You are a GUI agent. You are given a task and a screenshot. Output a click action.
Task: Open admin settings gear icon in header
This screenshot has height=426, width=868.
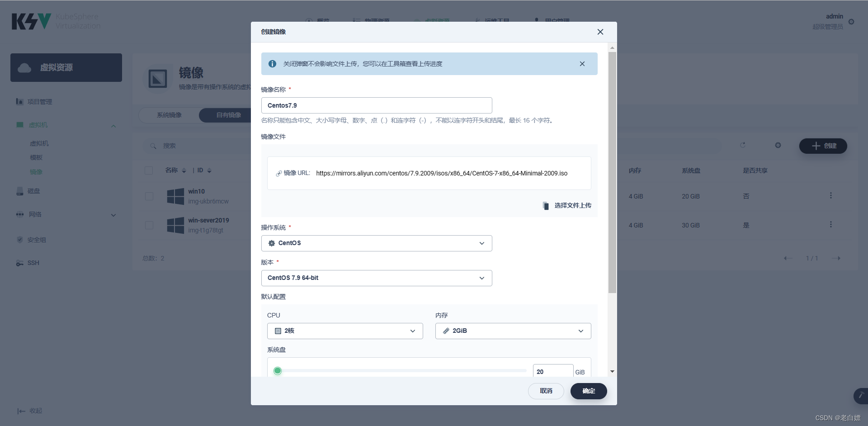tap(851, 22)
